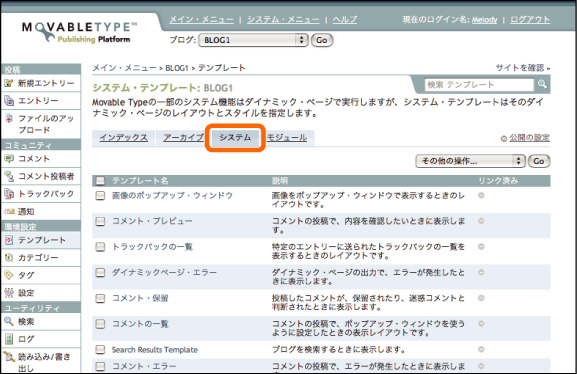The width and height of the screenshot is (577, 374).
Task: Click the Notifications (通知) envelope icon
Action: tap(9, 211)
